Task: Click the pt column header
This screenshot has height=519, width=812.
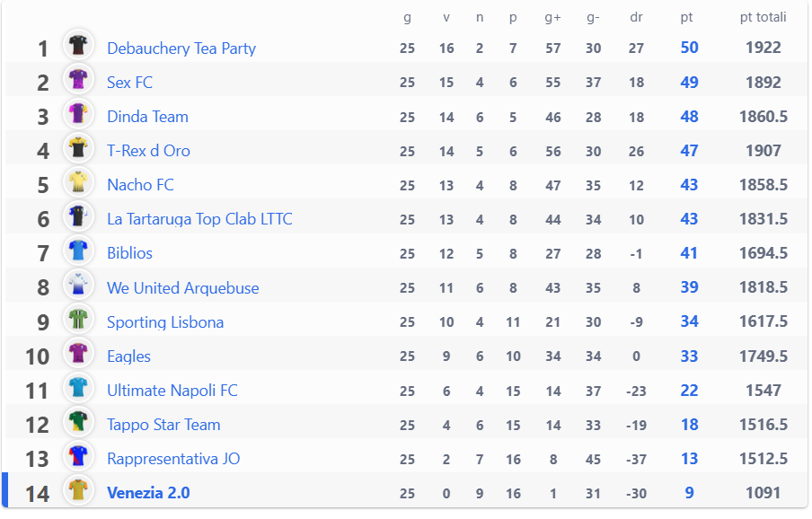Action: (686, 18)
